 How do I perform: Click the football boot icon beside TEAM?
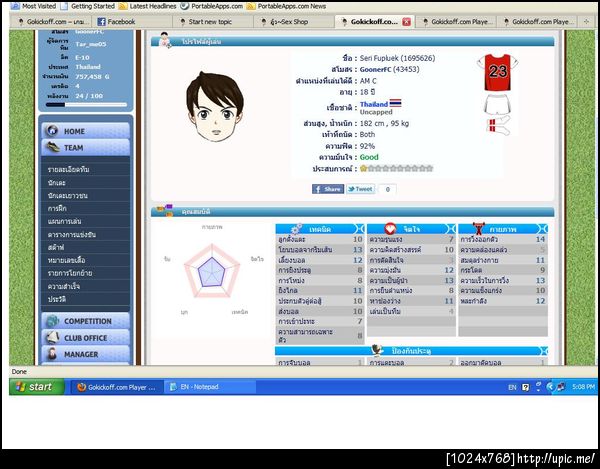[x=53, y=147]
